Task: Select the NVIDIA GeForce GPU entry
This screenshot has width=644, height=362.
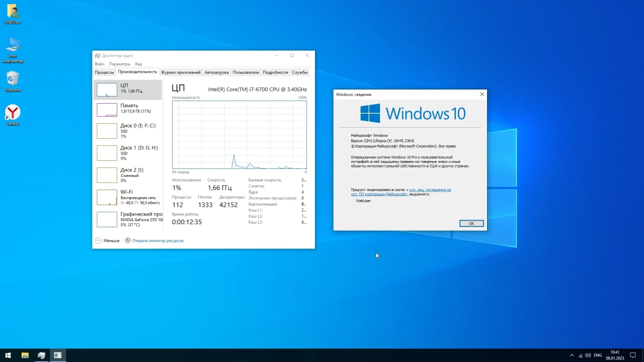Action: [128, 219]
